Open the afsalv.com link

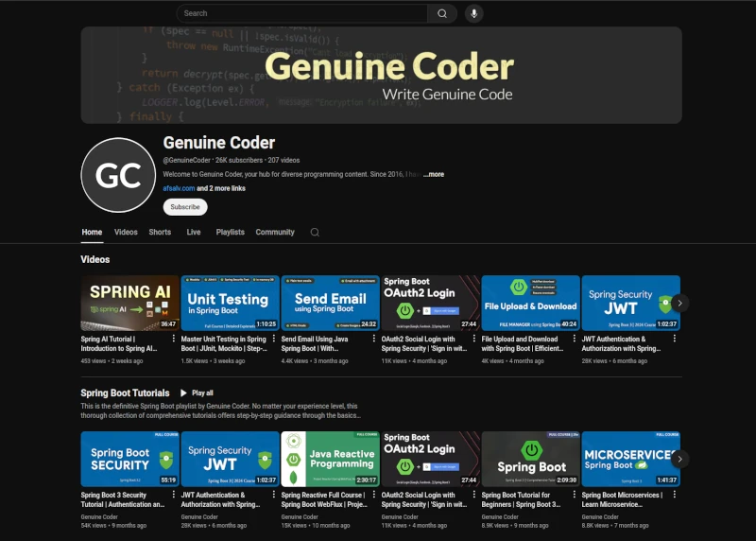[x=179, y=188]
